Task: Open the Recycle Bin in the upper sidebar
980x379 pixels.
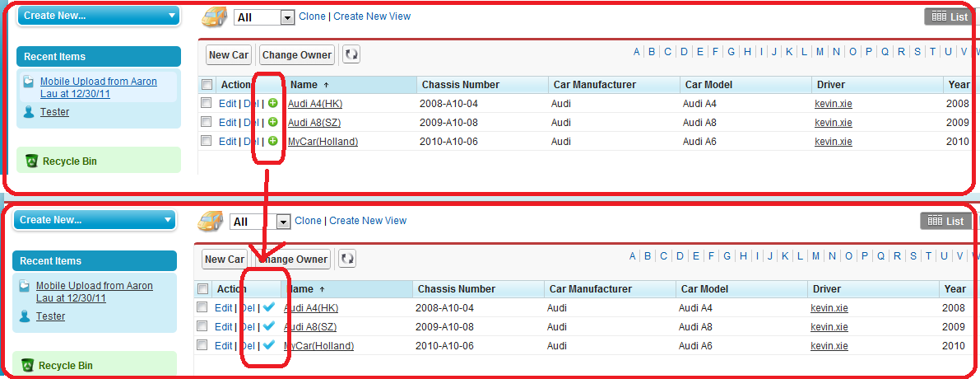Action: [69, 161]
